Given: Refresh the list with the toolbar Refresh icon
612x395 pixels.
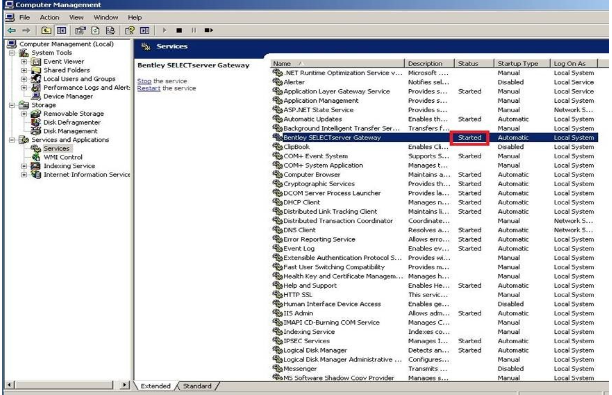Looking at the screenshot, I should tap(95, 30).
